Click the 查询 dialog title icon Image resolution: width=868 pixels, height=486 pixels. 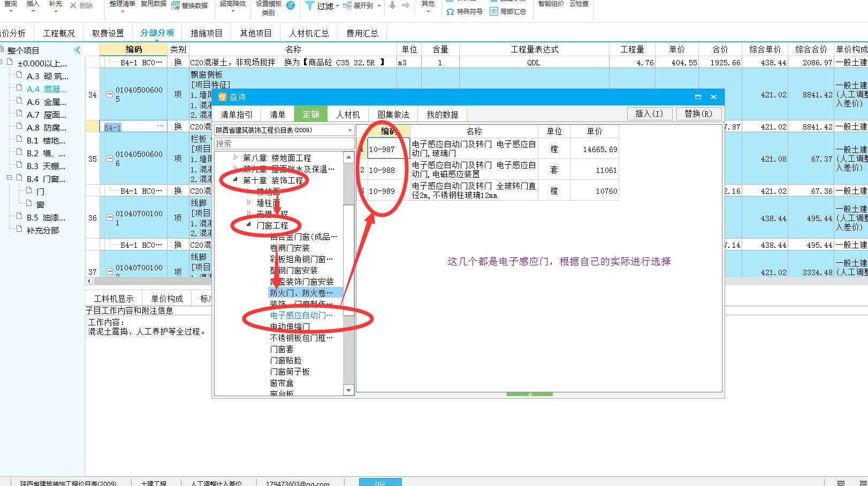pyautogui.click(x=223, y=97)
